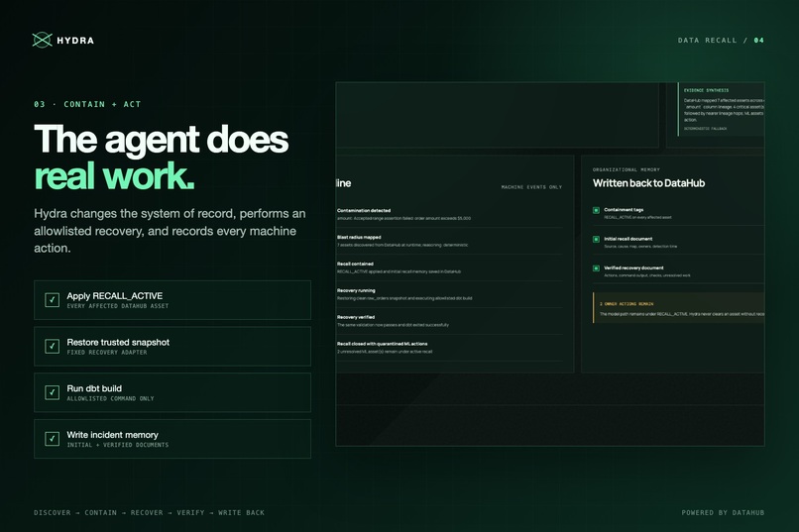Toggle the Apply RECALL_ACTIVE checkbox

point(52,300)
